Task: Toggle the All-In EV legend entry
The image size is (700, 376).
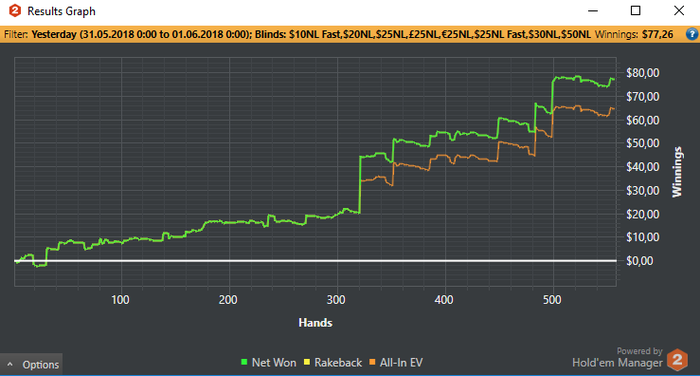Action: [396, 363]
